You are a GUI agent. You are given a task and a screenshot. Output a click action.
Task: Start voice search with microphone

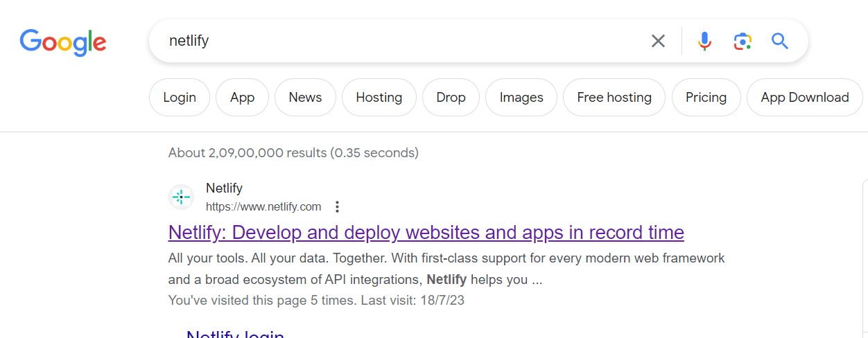[704, 42]
